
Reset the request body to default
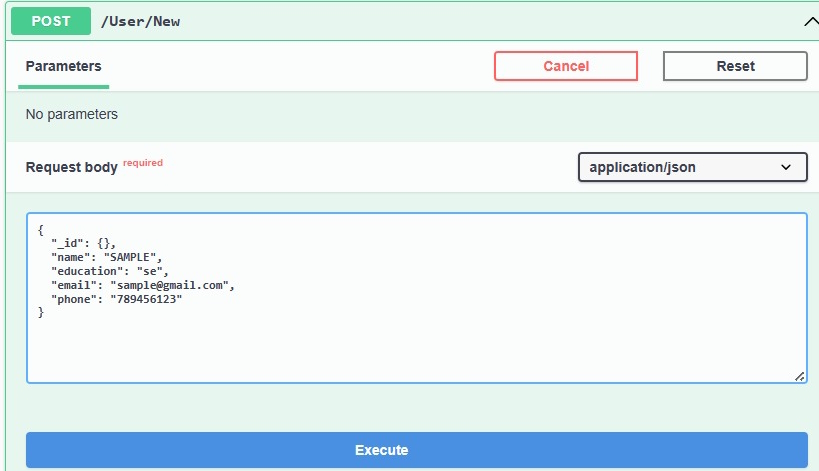735,66
